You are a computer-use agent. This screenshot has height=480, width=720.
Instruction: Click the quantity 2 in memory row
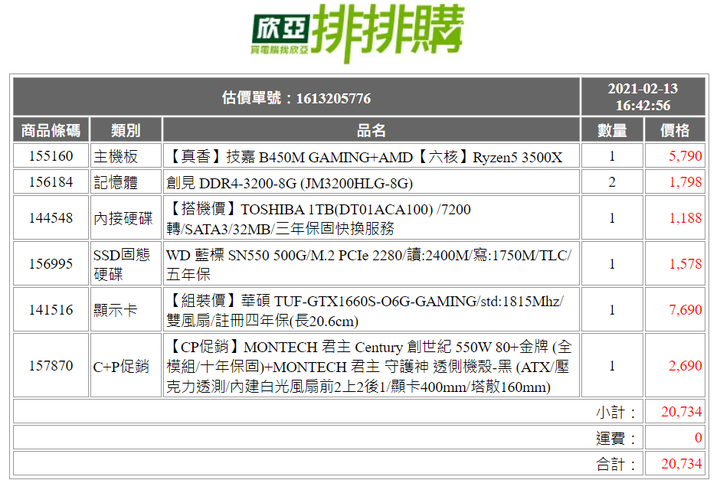point(612,182)
